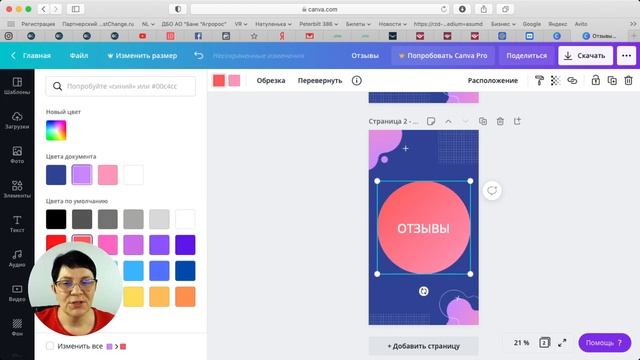Lock the selected element with padlock icon
The image size is (640, 360).
(596, 80)
